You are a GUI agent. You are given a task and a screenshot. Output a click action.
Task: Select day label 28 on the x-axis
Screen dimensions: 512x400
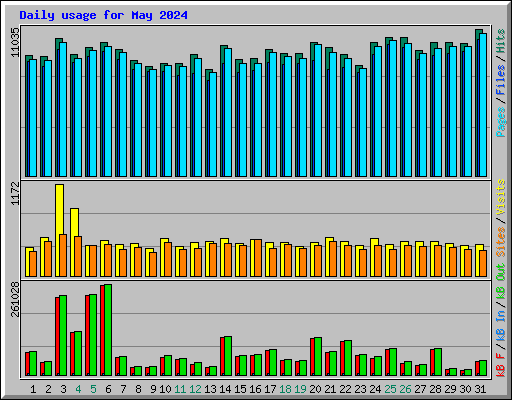click(x=435, y=389)
